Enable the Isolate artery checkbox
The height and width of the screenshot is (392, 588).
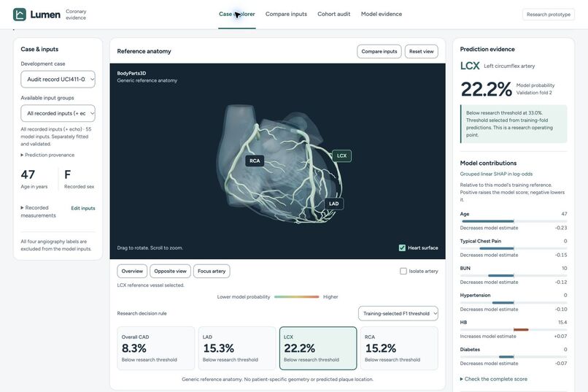point(403,272)
